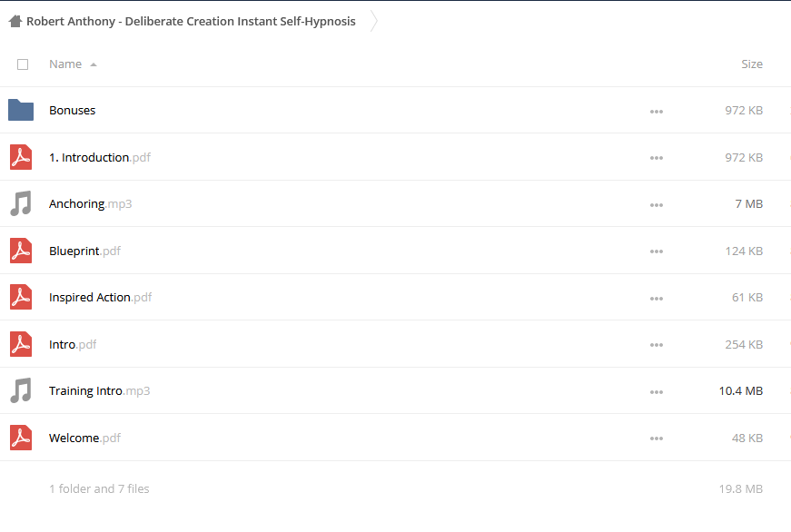
Task: Click the home icon in breadcrumb
Action: click(15, 21)
